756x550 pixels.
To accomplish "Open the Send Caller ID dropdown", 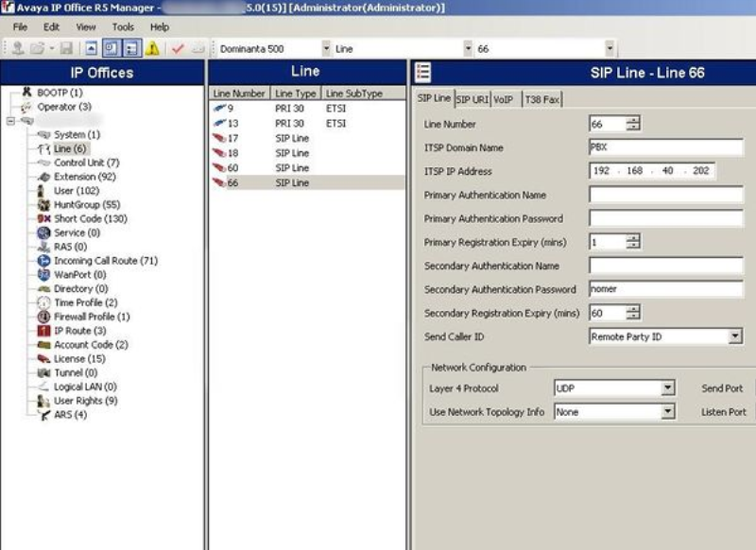I will coord(735,336).
